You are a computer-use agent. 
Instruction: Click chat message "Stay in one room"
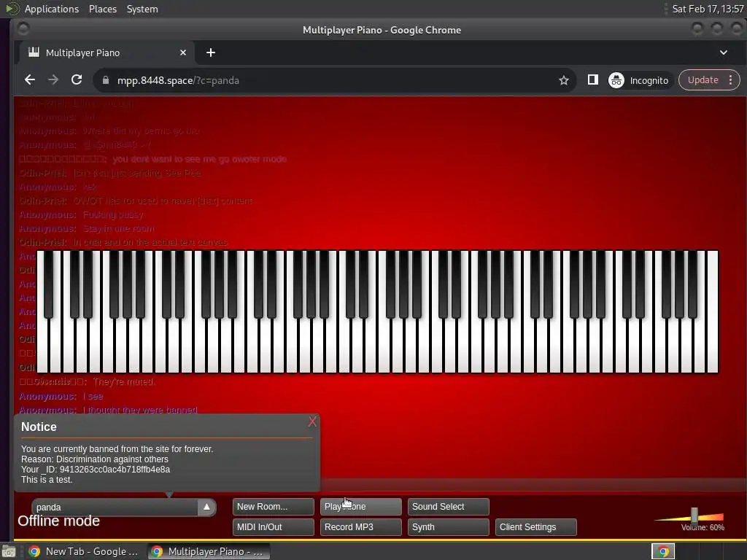[119, 228]
